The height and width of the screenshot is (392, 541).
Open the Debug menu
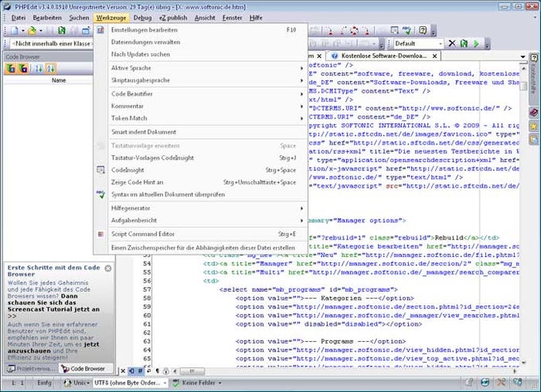point(142,17)
